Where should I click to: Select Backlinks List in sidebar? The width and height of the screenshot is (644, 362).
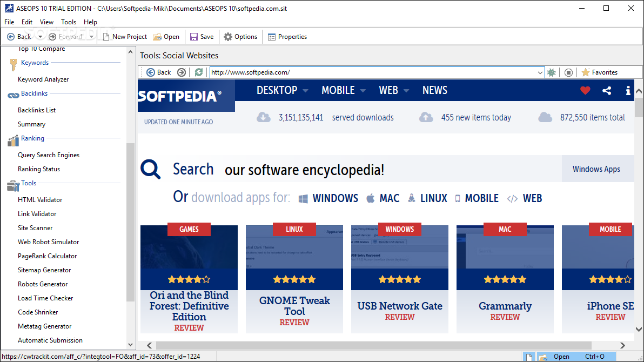point(37,110)
